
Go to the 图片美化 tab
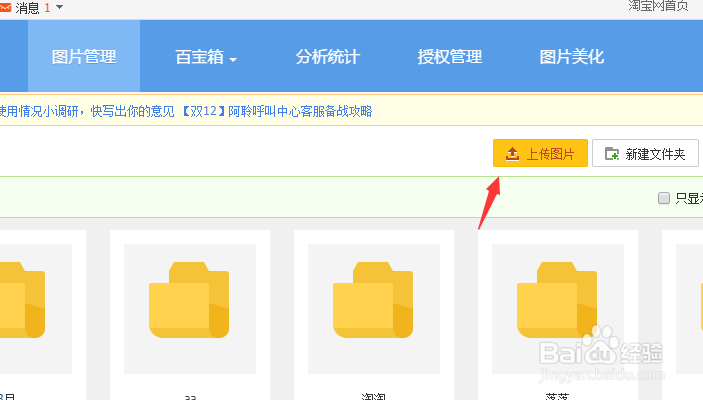click(572, 57)
